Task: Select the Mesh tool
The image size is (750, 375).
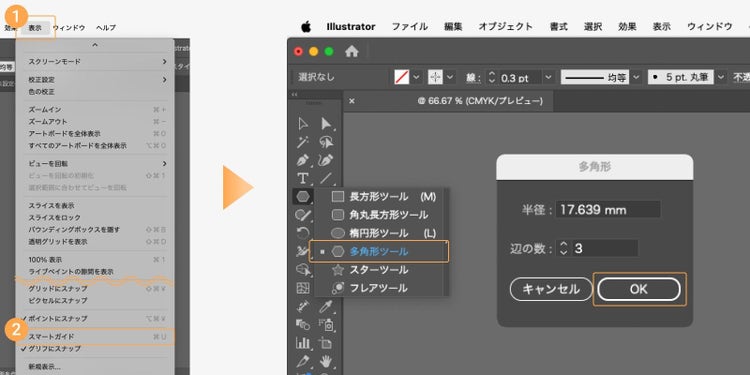Action: (x=303, y=288)
